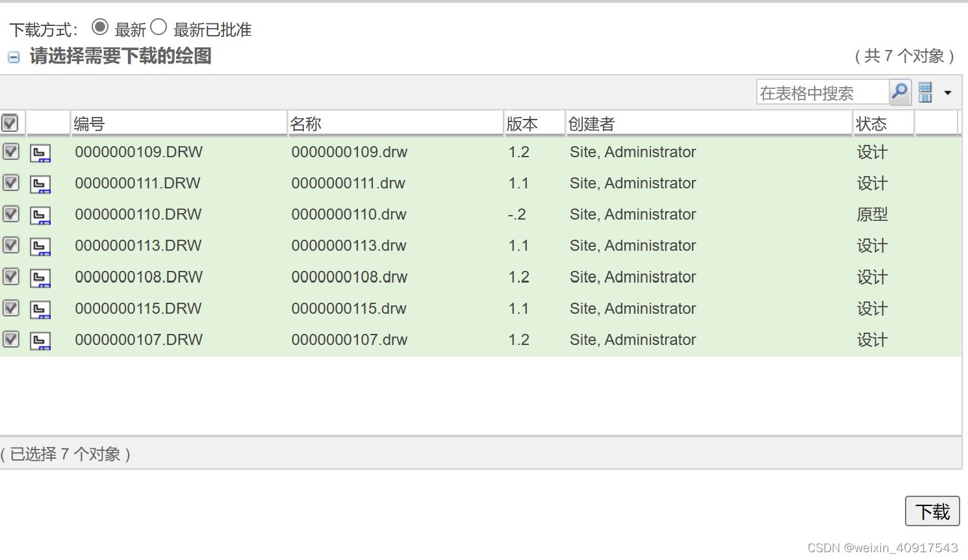Click number cell 0000000108.DRW
968x560 pixels.
point(139,277)
